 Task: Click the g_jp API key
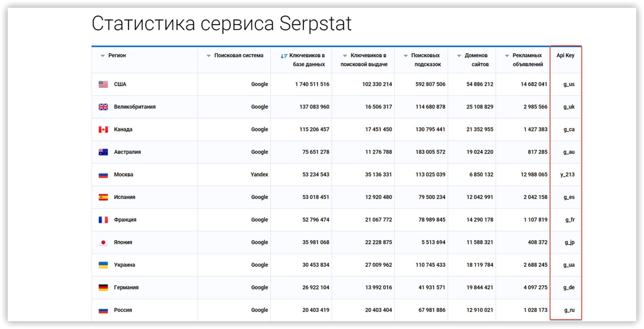(x=570, y=242)
